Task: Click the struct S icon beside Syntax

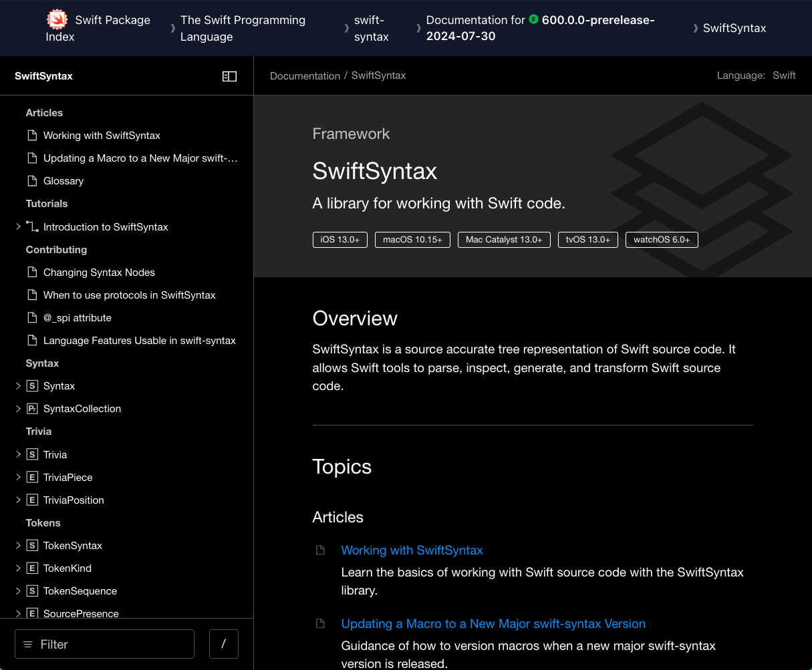Action: (x=31, y=386)
